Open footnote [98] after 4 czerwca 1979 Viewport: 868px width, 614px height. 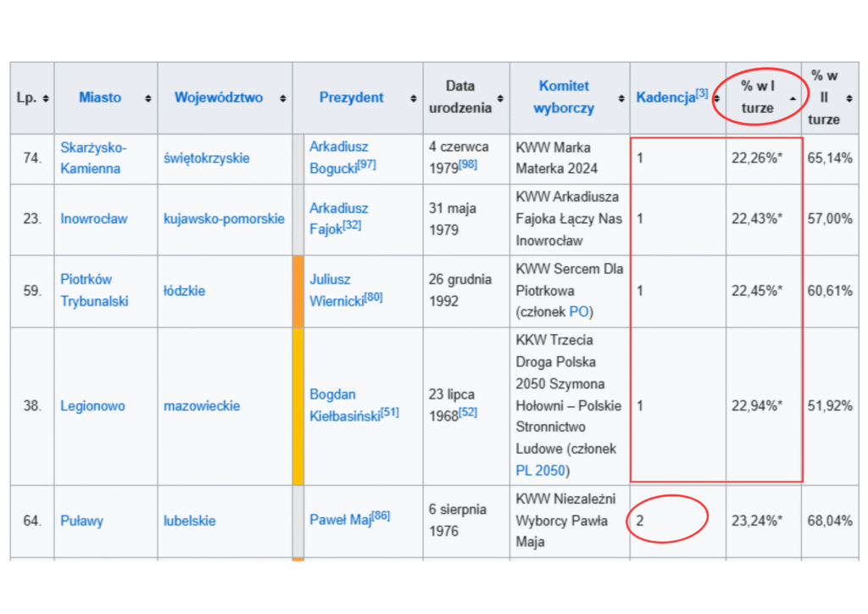468,164
